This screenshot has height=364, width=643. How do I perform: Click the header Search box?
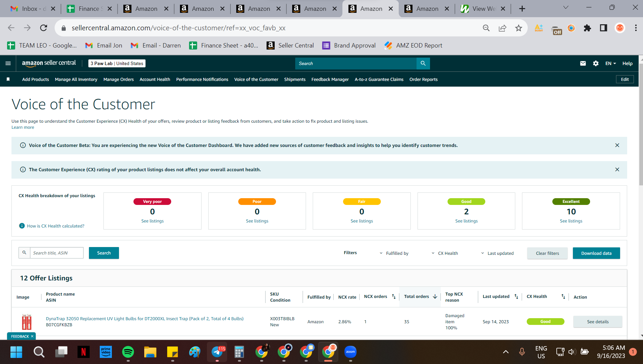pos(356,63)
